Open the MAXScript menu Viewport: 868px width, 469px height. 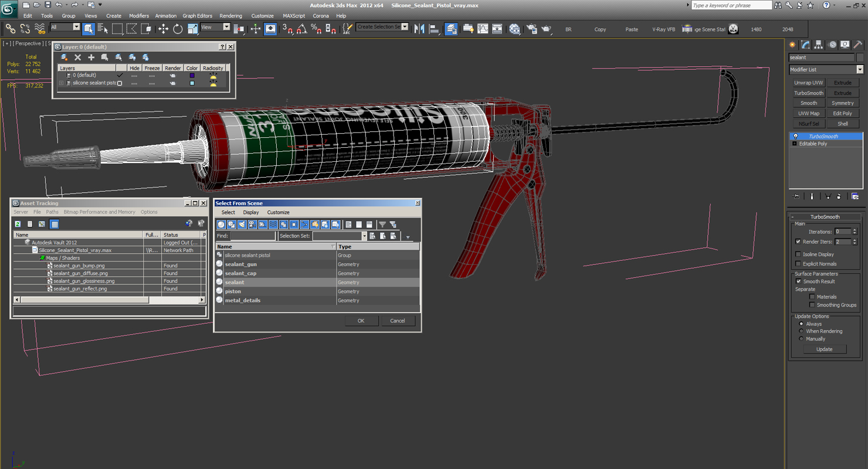(294, 16)
